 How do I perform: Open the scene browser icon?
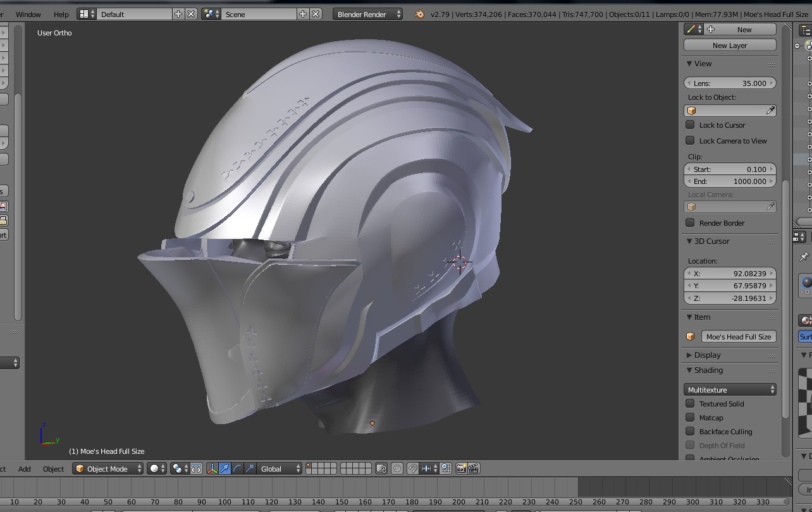pyautogui.click(x=211, y=14)
